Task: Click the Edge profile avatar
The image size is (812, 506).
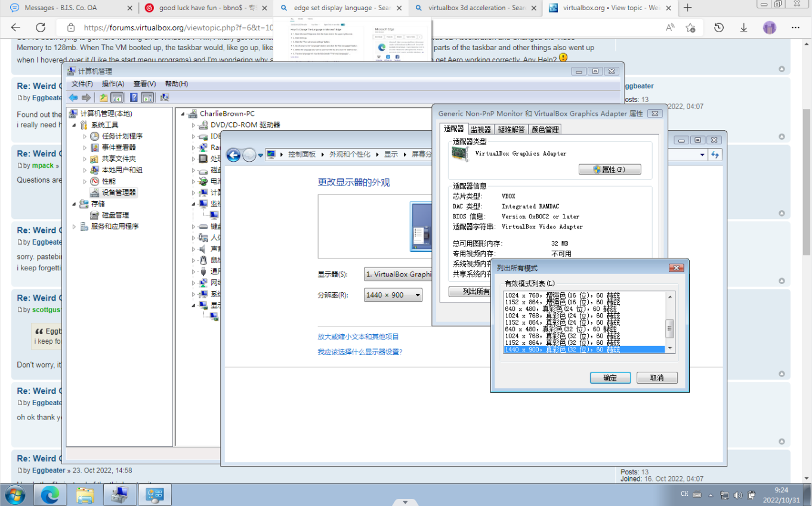Action: pyautogui.click(x=770, y=27)
